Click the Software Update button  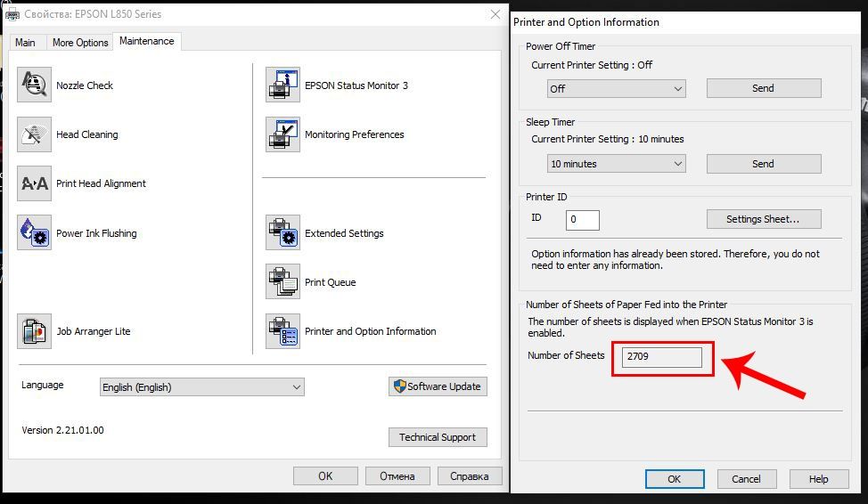click(438, 386)
